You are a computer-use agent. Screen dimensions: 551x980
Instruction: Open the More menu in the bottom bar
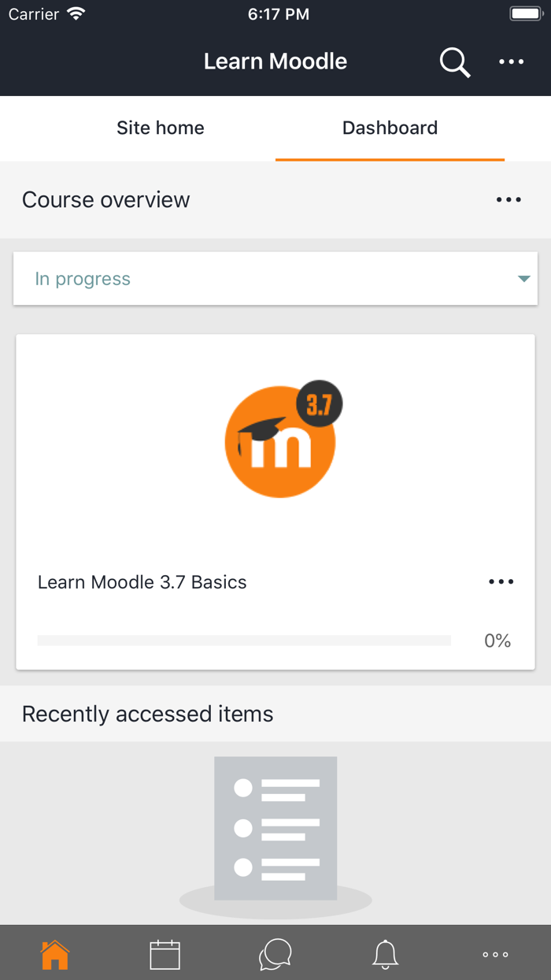coord(495,953)
